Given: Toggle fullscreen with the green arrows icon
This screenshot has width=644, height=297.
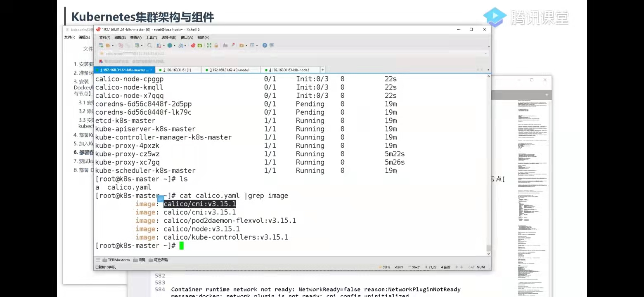Looking at the screenshot, I should click(x=209, y=45).
